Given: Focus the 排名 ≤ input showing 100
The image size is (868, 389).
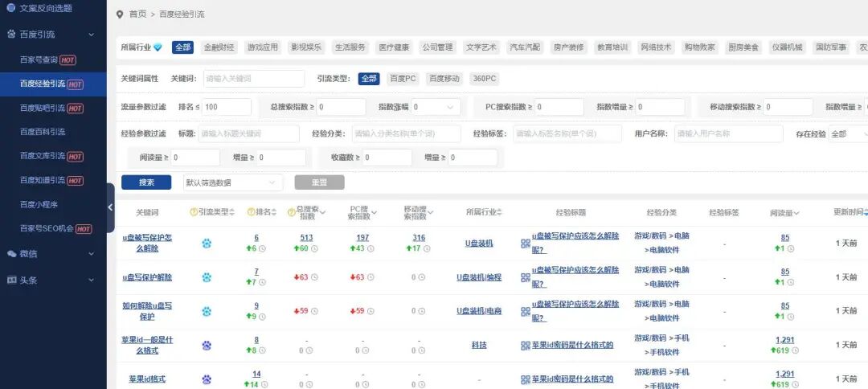Looking at the screenshot, I should coord(227,107).
